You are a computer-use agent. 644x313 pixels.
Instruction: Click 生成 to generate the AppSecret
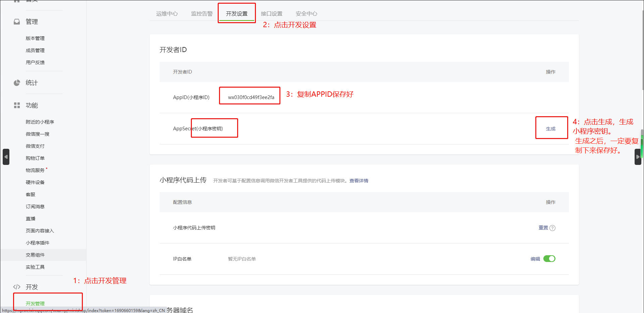[550, 129]
